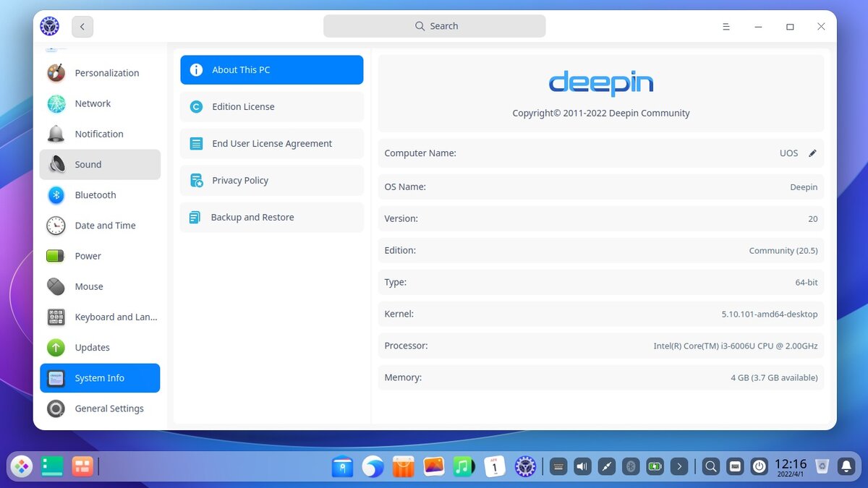Click the green show desktop dock icon
This screenshot has height=488, width=868.
coord(52,467)
